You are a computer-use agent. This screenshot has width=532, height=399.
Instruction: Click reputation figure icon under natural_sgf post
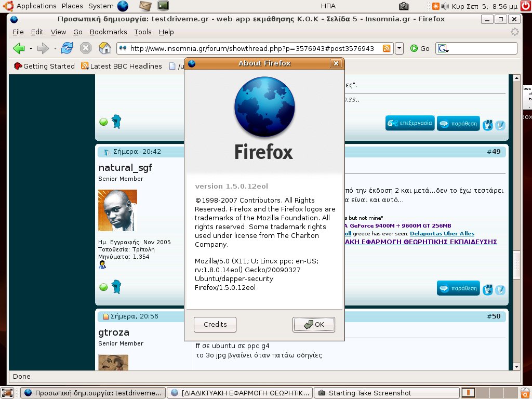click(116, 287)
